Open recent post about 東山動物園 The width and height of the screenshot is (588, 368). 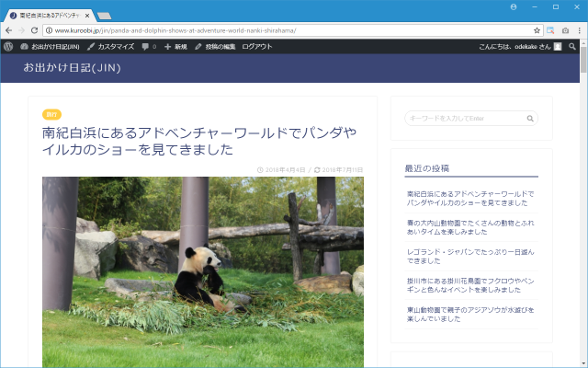pos(470,315)
